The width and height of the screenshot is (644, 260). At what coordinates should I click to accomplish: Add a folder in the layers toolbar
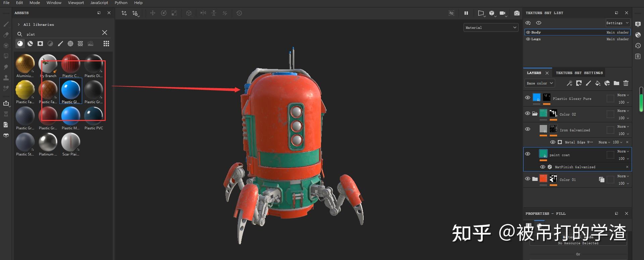coord(616,83)
